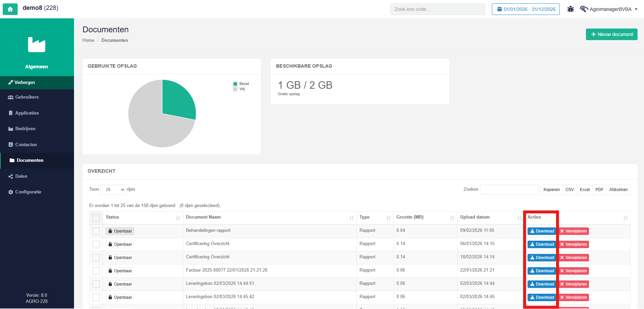Click the Nieuw document button
The width and height of the screenshot is (644, 309).
[612, 34]
